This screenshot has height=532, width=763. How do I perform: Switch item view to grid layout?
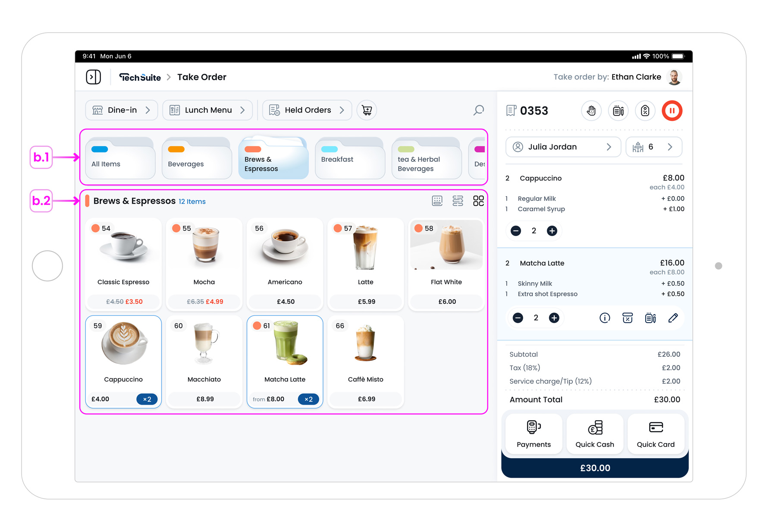pyautogui.click(x=478, y=201)
